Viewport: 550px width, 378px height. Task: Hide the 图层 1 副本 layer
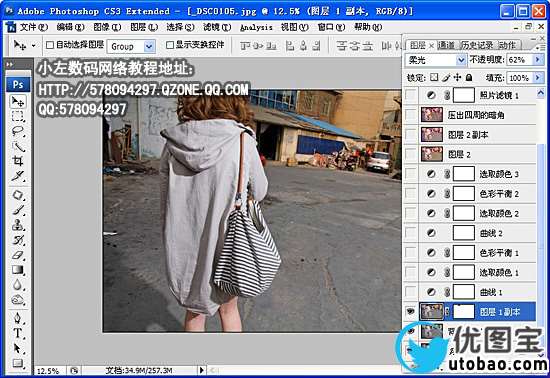point(410,311)
